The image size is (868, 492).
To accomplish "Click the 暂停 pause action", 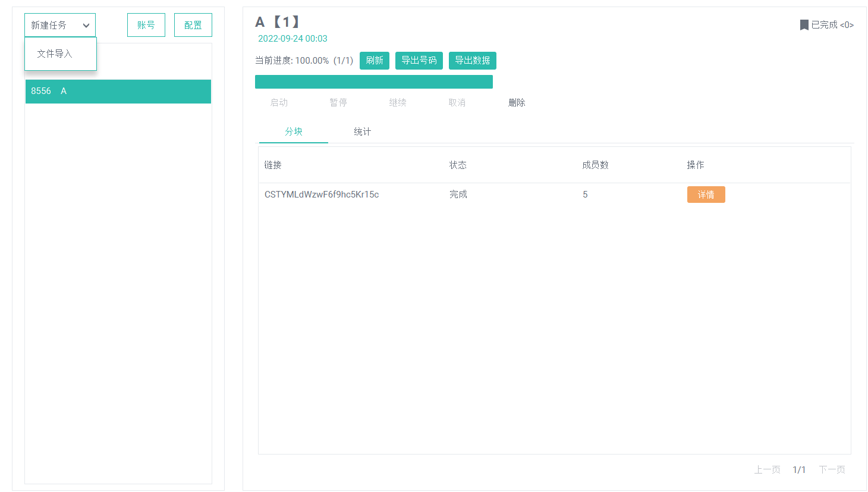I will click(338, 103).
